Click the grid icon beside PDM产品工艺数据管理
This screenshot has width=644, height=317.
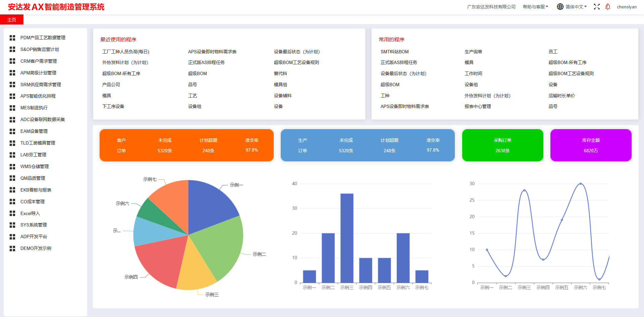(12, 38)
